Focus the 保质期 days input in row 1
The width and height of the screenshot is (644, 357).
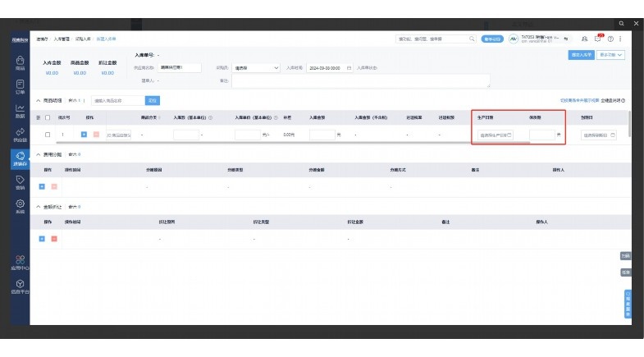[x=542, y=135]
